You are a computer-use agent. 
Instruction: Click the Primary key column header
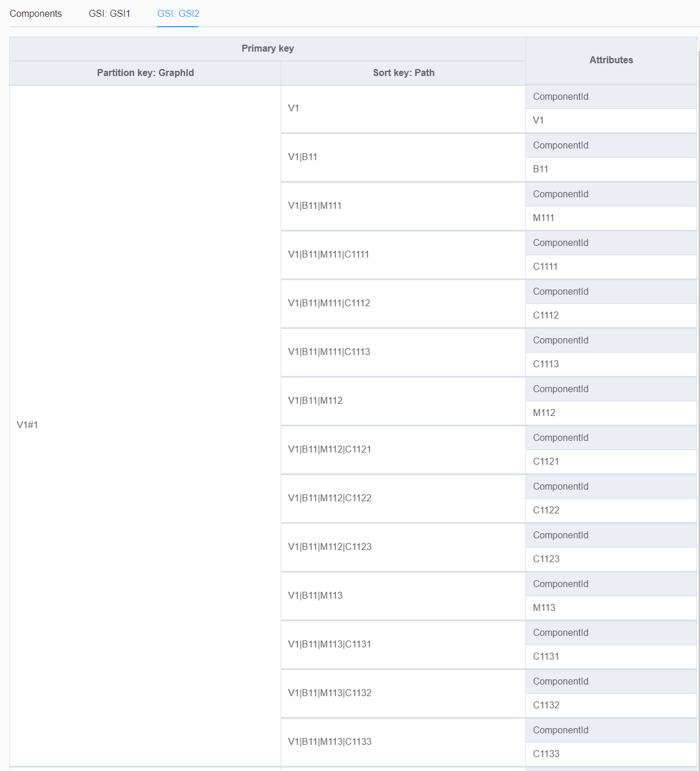[267, 49]
